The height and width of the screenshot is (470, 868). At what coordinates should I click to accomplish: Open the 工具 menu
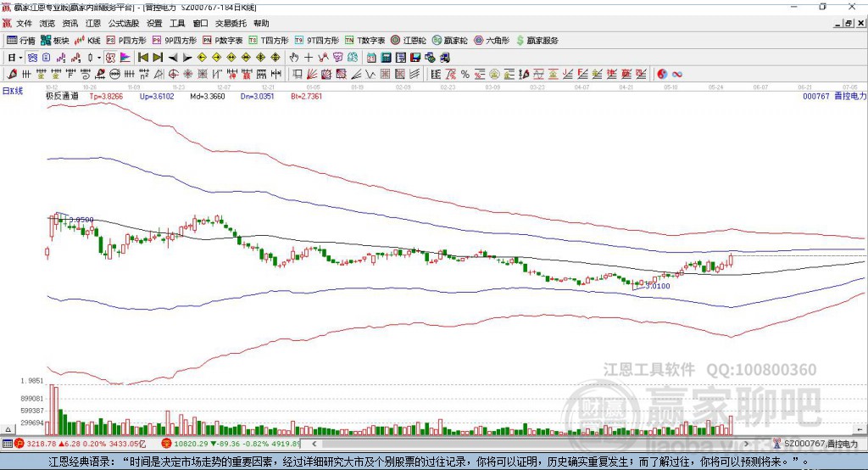pos(177,23)
